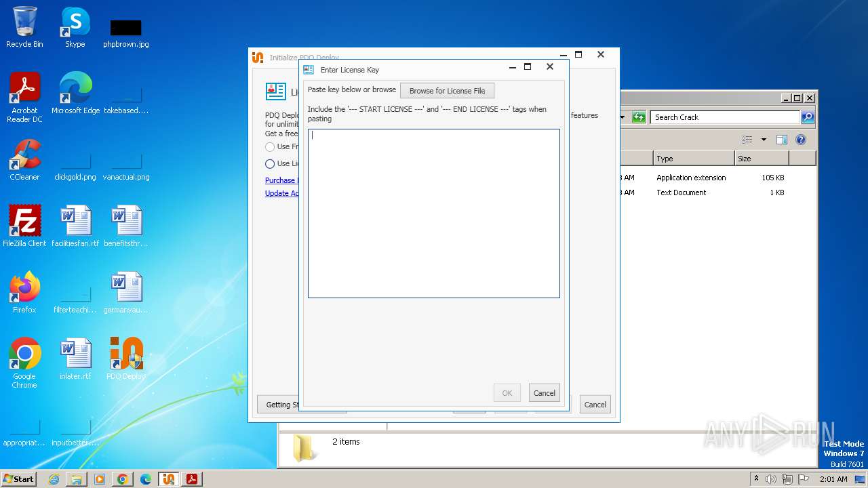This screenshot has height=488, width=868.
Task: Select germanyau... document icon
Action: coord(126,292)
